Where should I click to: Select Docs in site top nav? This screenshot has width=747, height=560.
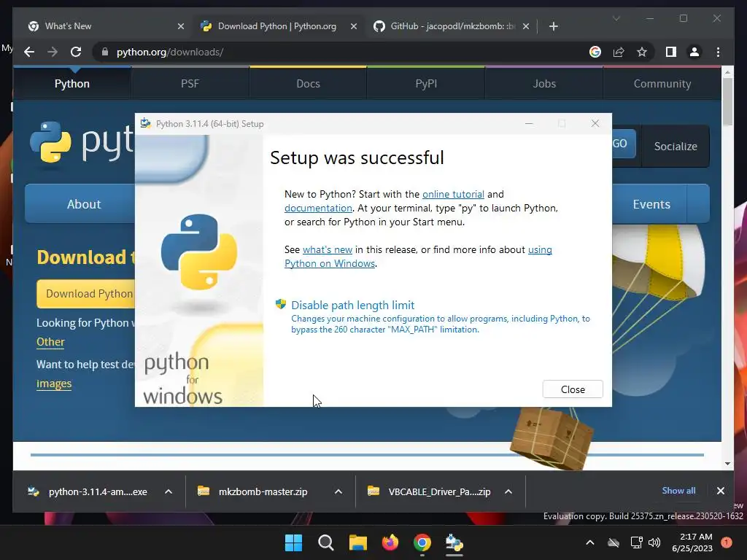click(309, 83)
